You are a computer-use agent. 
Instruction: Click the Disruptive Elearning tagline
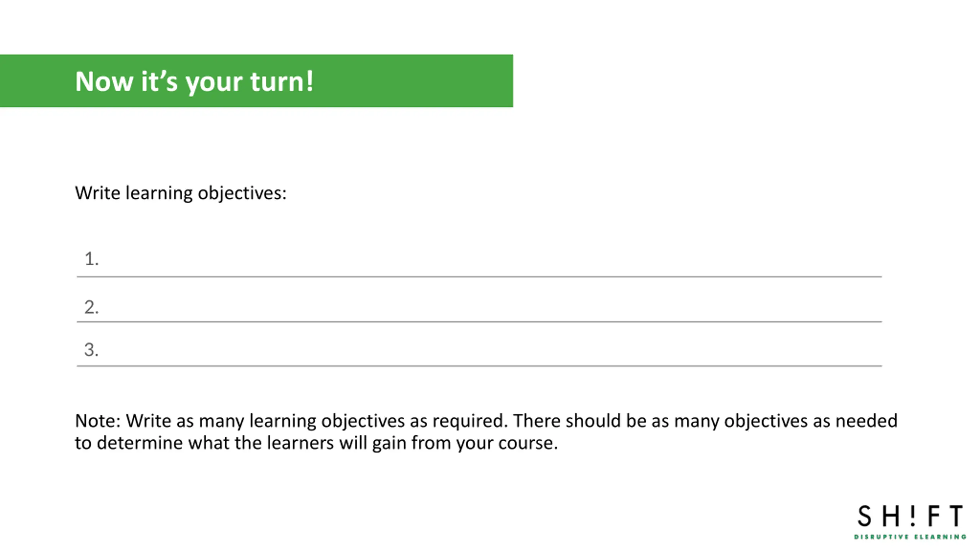click(910, 537)
